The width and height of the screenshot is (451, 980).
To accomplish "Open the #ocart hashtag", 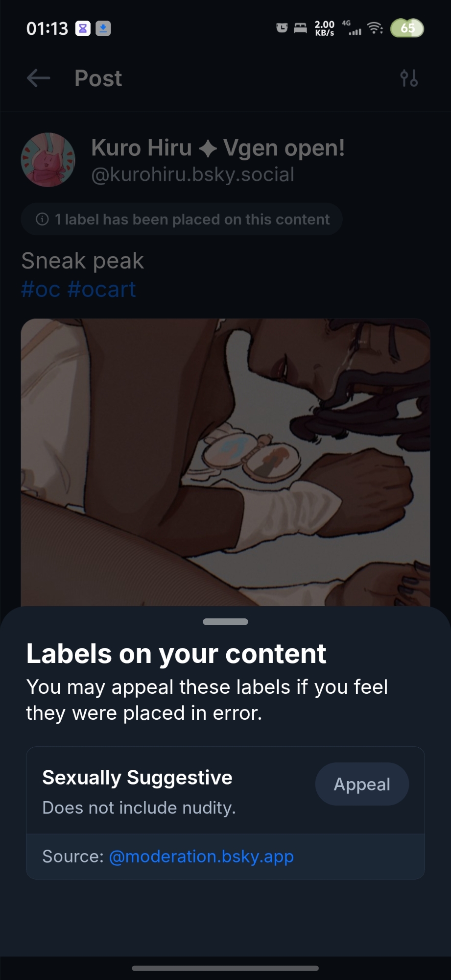I will [102, 290].
